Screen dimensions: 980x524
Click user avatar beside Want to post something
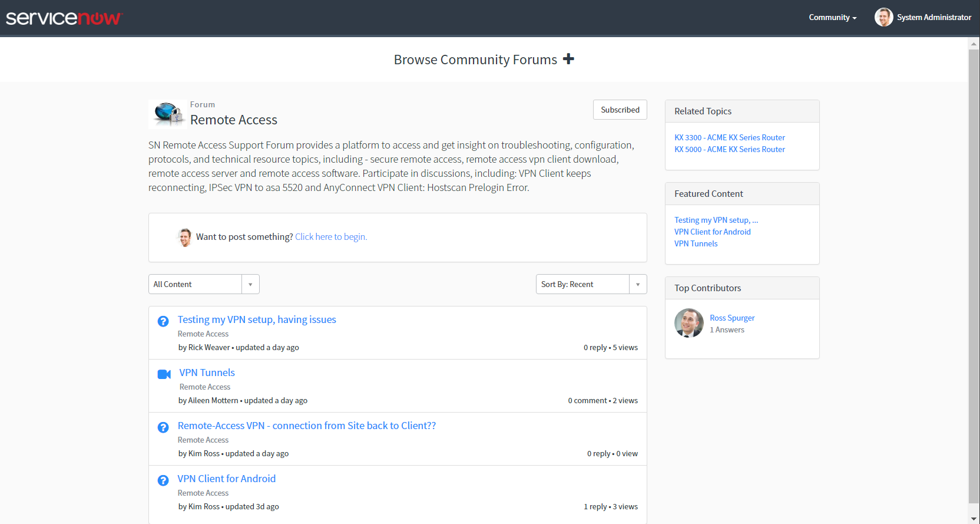pos(185,237)
